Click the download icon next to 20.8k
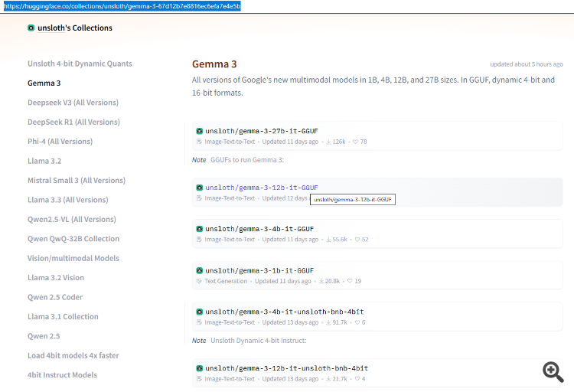This screenshot has height=392, width=574. click(321, 281)
